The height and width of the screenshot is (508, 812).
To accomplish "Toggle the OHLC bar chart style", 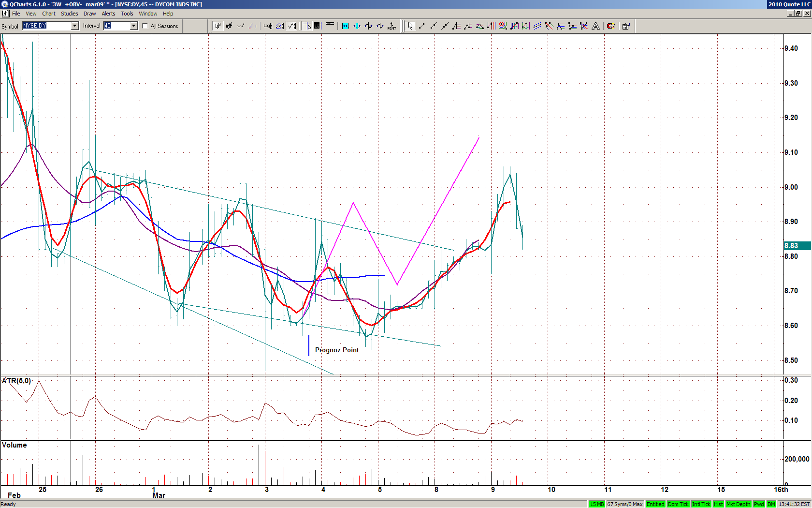I will [218, 26].
